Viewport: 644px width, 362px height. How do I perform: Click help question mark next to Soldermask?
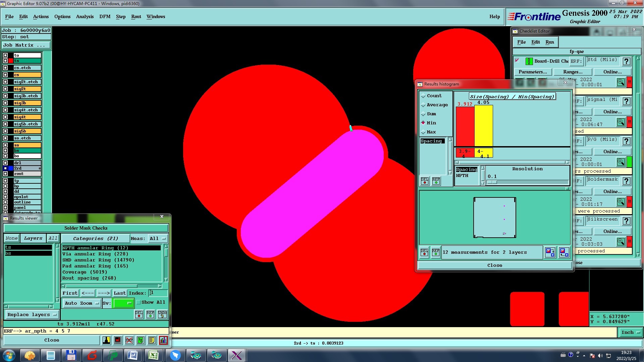pyautogui.click(x=626, y=181)
